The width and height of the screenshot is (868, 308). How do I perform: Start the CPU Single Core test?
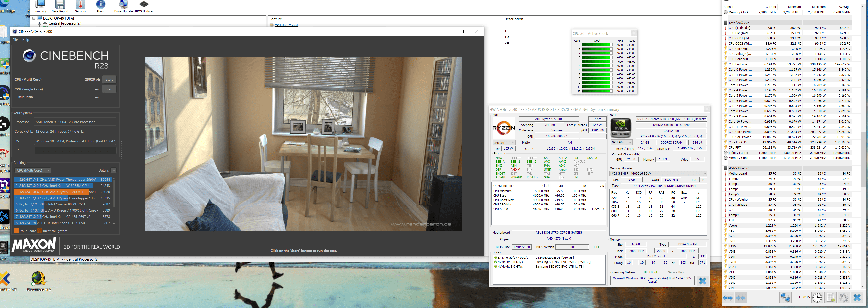tap(109, 89)
